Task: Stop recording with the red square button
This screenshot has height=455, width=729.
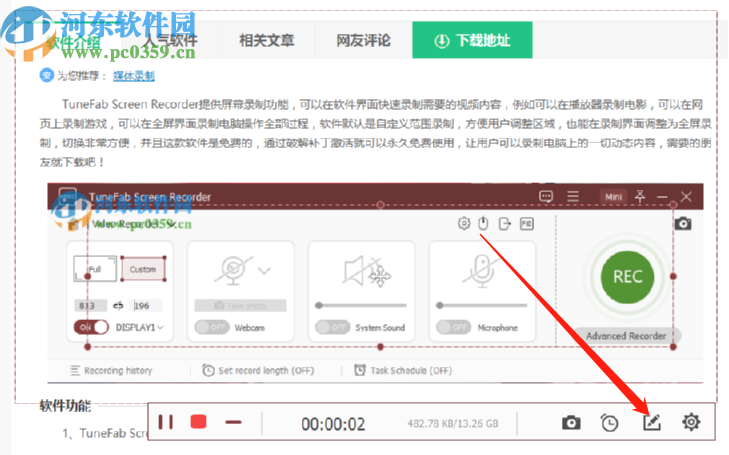Action: click(x=199, y=422)
